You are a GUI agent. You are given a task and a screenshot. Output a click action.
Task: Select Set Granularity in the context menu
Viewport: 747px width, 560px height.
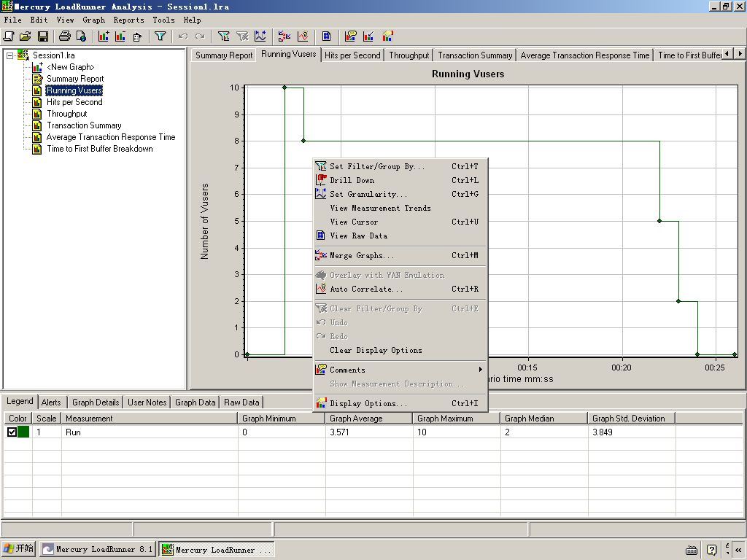400,194
